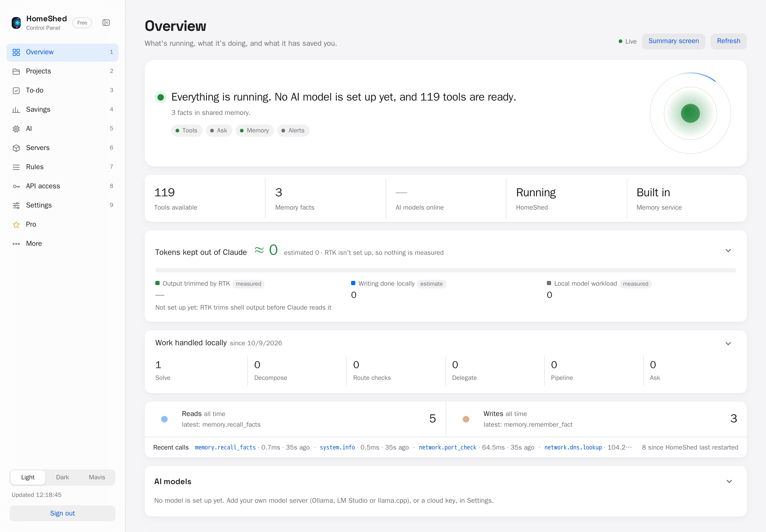Open the Projects page
The width and height of the screenshot is (766, 532).
coord(62,71)
